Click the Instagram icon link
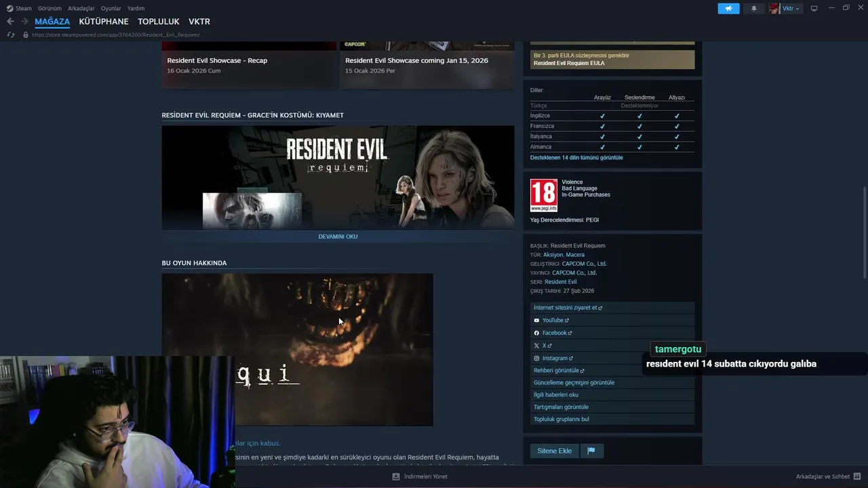The height and width of the screenshot is (488, 868). [x=536, y=359]
